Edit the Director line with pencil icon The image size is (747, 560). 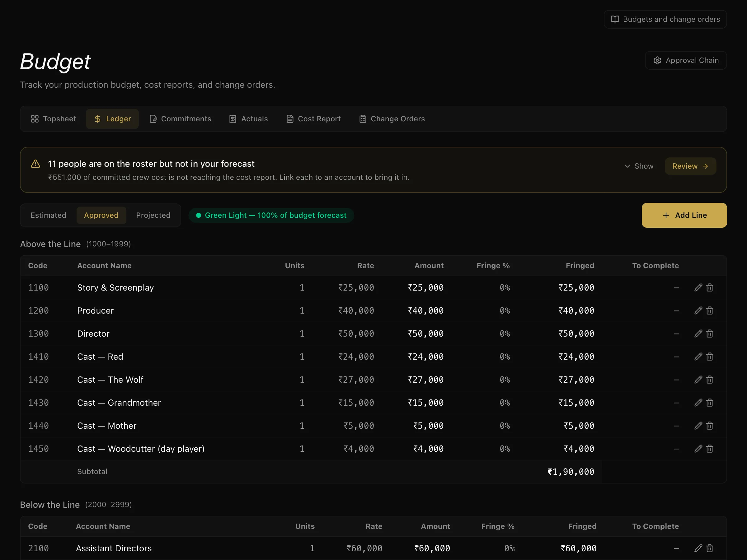point(698,334)
